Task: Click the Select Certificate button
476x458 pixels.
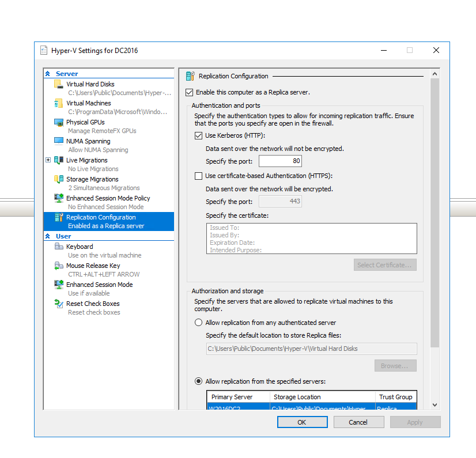Action: tap(385, 265)
